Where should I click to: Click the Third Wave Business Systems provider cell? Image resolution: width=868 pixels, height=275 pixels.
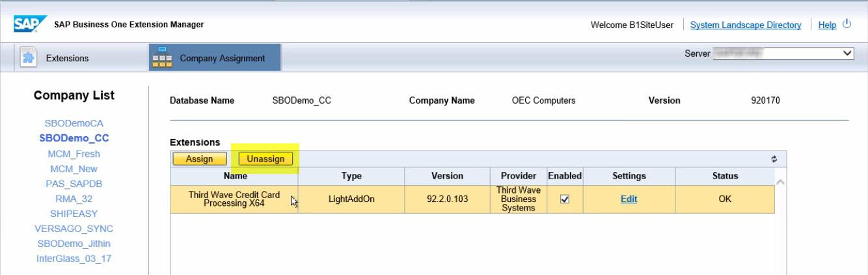pyautogui.click(x=519, y=199)
